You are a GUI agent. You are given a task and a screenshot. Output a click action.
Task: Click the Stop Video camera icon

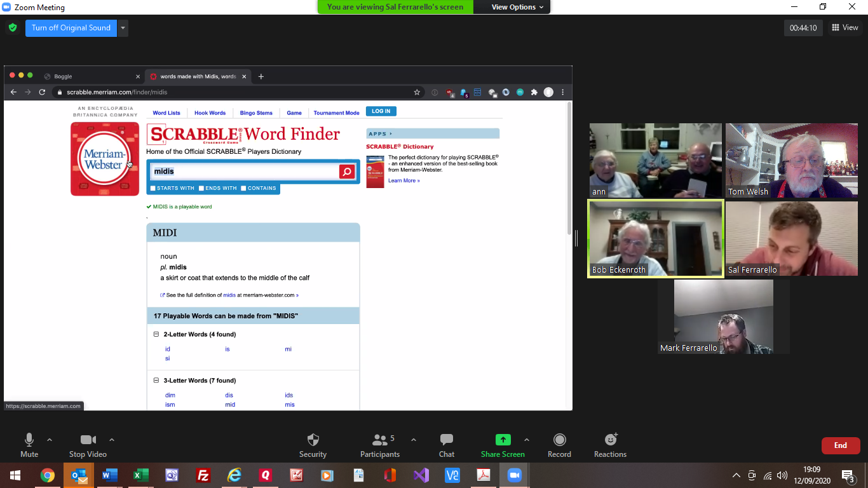(x=88, y=440)
